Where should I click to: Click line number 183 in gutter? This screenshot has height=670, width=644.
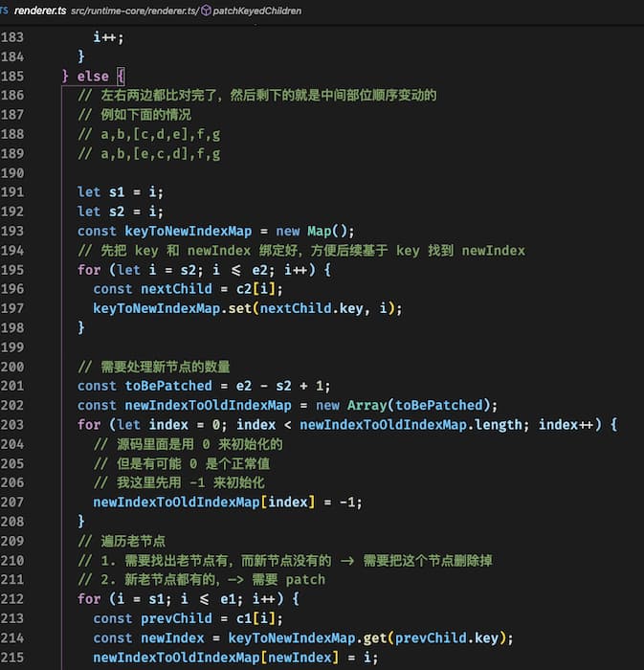click(11, 37)
